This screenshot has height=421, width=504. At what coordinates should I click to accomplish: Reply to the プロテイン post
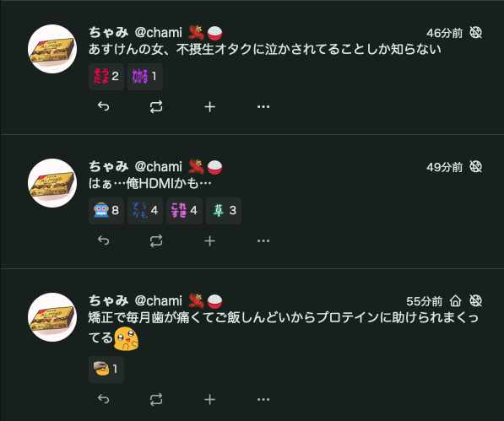(104, 399)
